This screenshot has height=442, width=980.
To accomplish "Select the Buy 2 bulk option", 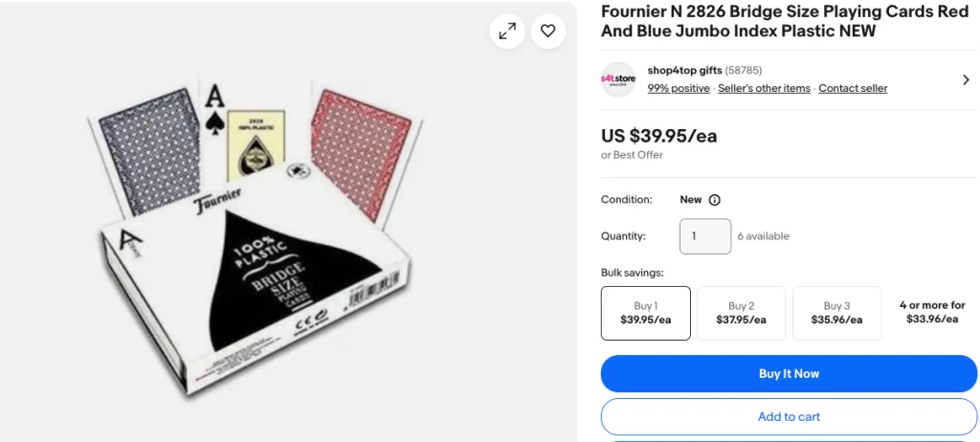I will [x=741, y=313].
